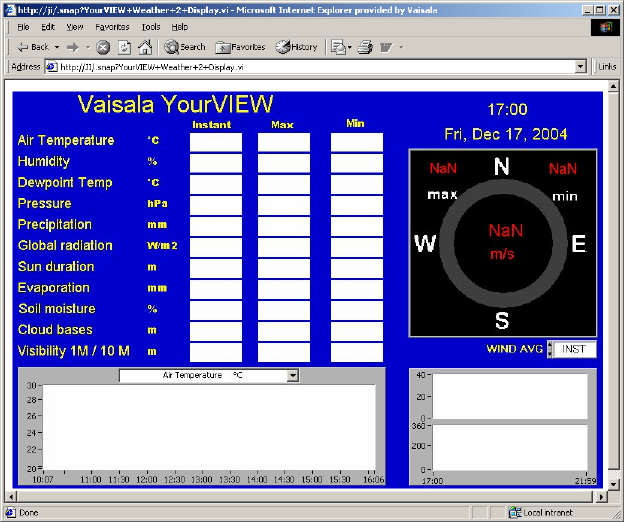Click Global radiation Instant value box
The width and height of the screenshot is (624, 522).
(216, 247)
